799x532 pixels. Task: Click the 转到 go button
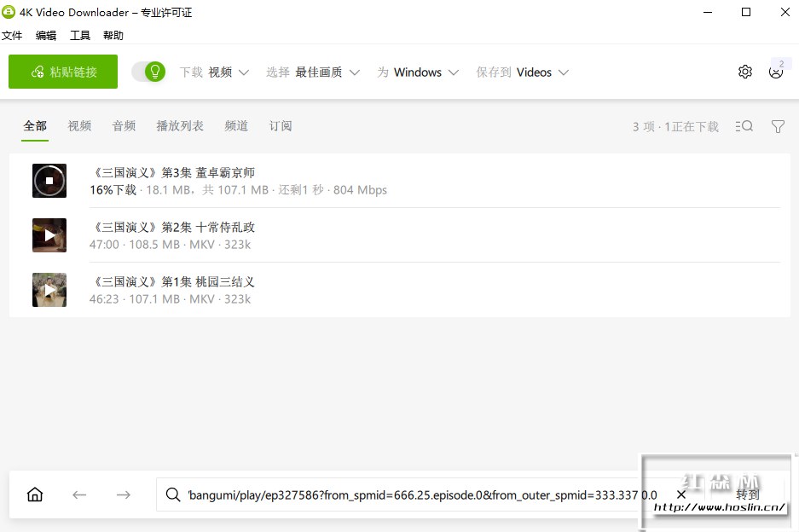(748, 494)
